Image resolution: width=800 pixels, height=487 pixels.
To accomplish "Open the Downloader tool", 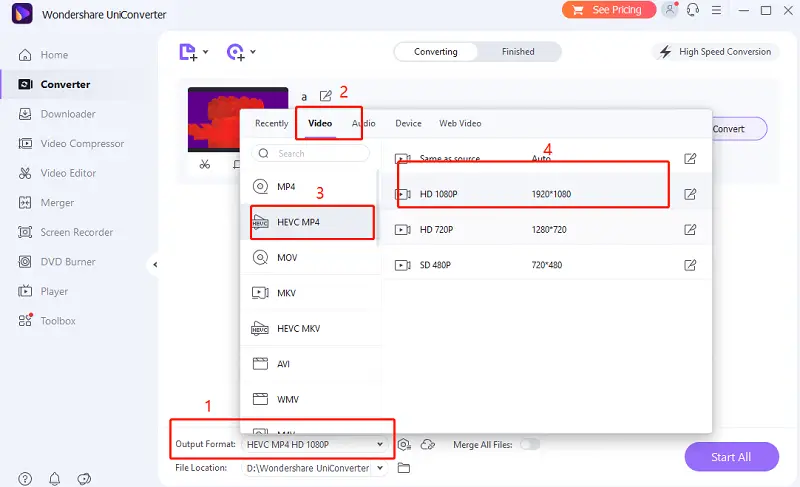I will (x=57, y=114).
